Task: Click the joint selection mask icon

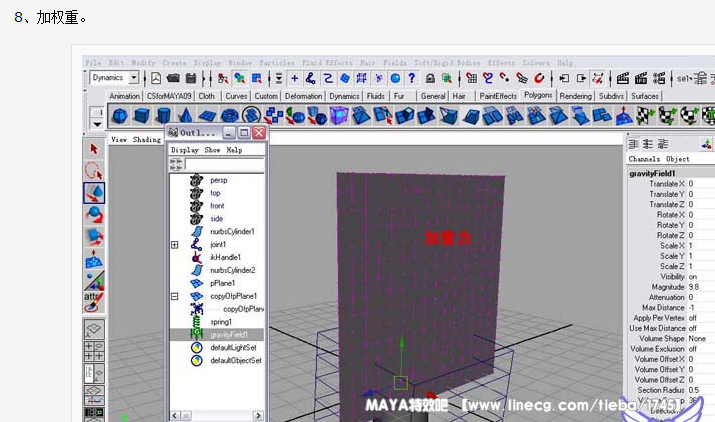Action: (311, 78)
